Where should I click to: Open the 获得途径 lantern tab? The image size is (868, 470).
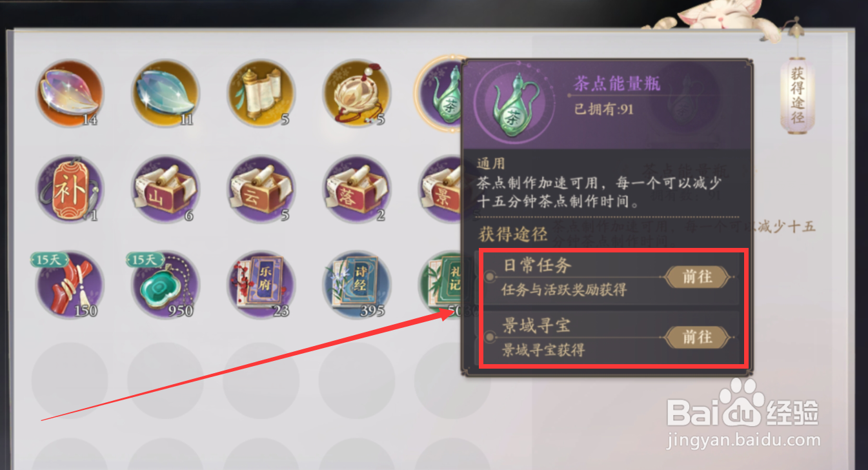click(798, 96)
